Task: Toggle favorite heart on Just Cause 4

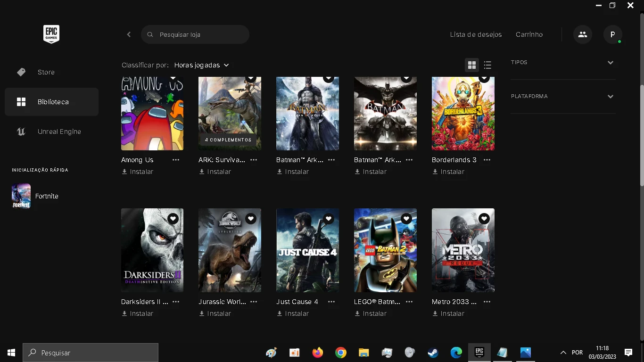Action: point(329,219)
